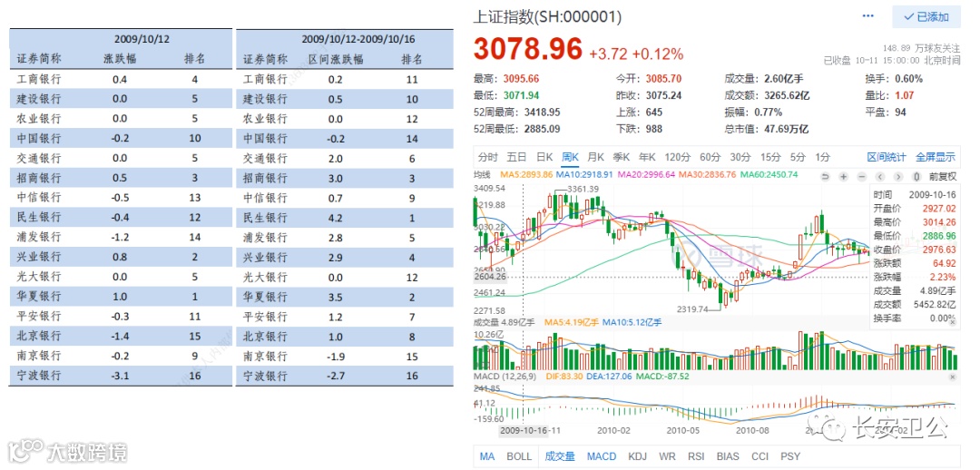Click the reset chart view arrow icon
Image resolution: width=980 pixels, height=470 pixels.
(x=824, y=176)
